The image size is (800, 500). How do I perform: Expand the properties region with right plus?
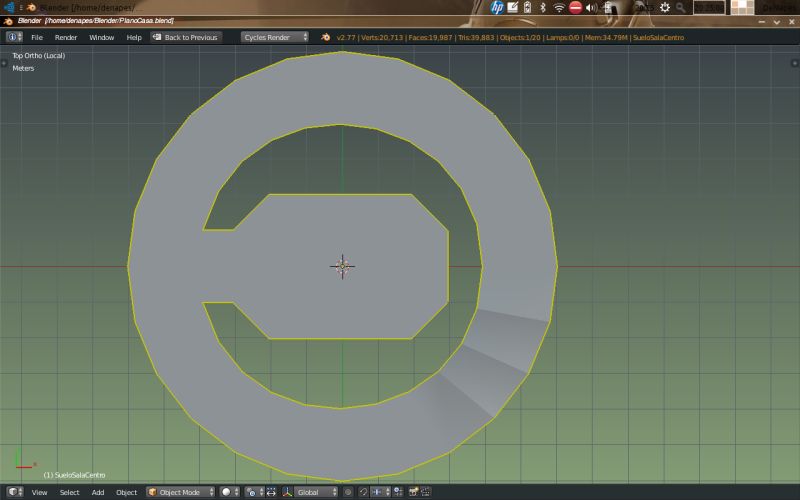click(x=794, y=63)
